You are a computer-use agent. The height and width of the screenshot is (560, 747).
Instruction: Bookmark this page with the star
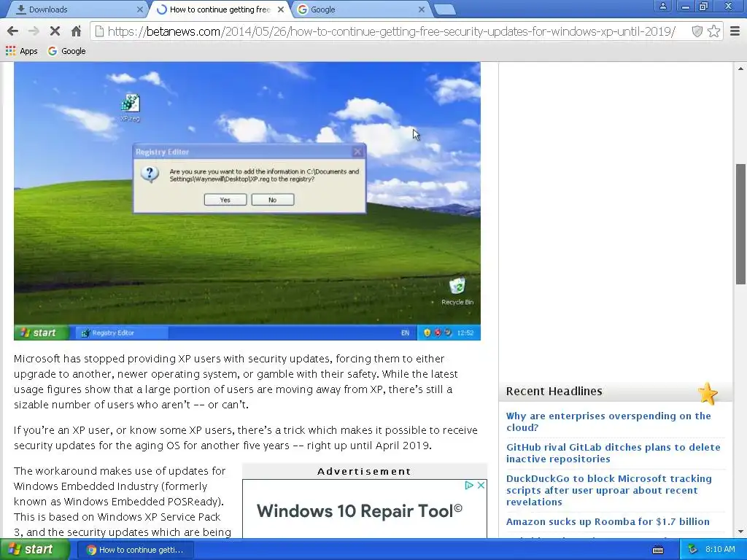pyautogui.click(x=713, y=31)
